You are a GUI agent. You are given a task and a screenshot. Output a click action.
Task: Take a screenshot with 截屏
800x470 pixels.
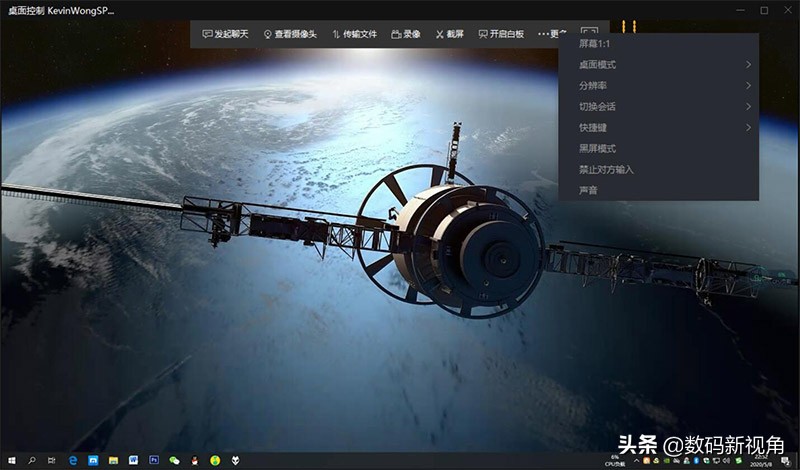point(449,34)
